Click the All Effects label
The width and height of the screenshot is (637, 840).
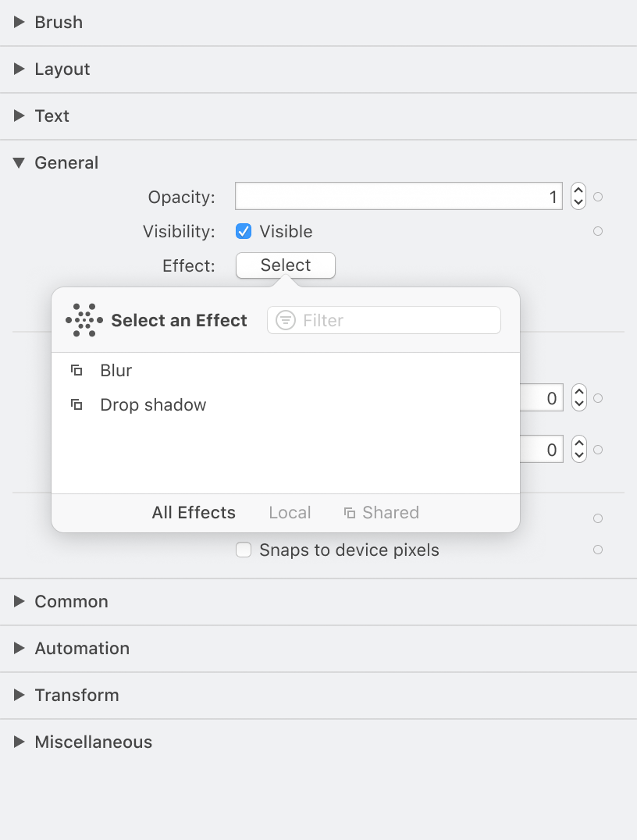(193, 512)
